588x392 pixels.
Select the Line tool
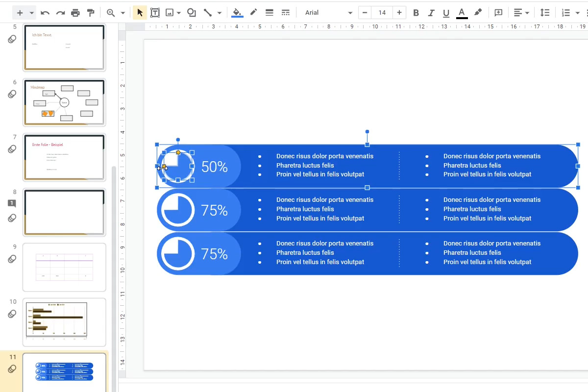208,13
